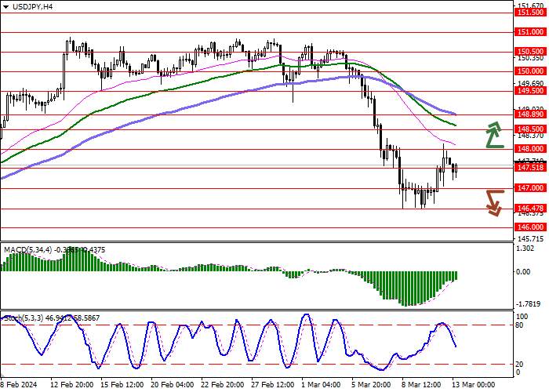Click the 145.715 price axis value
Image resolution: width=549 pixels, height=392 pixels.
(x=531, y=239)
